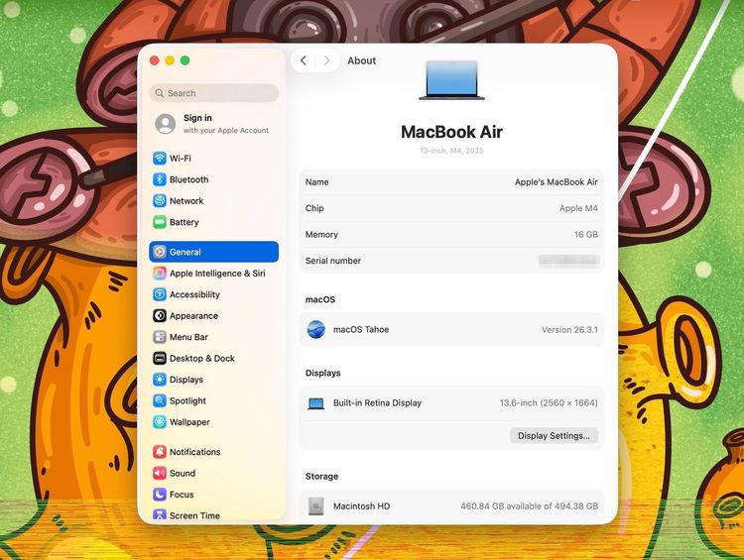Click the green zoom window button
This screenshot has width=744, height=560.
click(186, 60)
